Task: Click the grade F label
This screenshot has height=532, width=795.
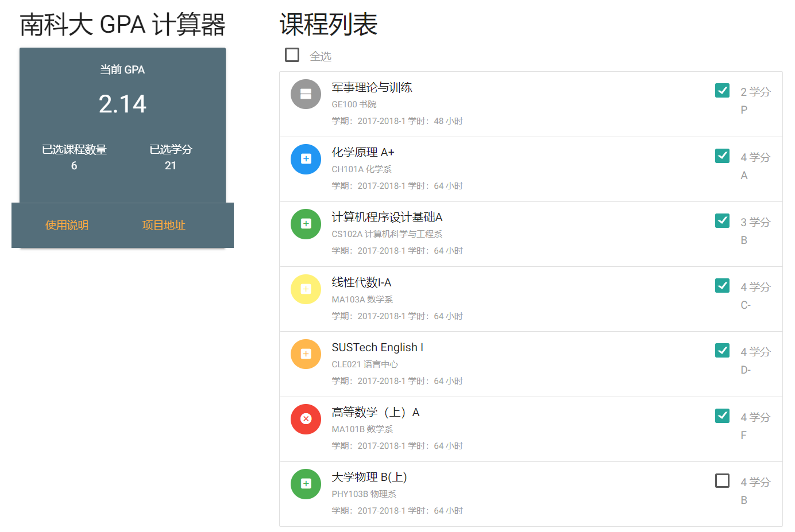Action: 743,436
